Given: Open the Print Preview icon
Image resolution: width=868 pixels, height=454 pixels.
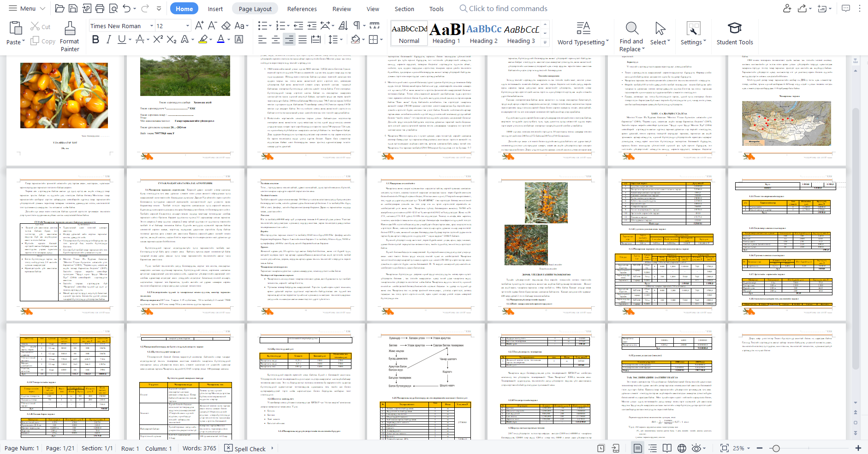Looking at the screenshot, I should point(113,8).
